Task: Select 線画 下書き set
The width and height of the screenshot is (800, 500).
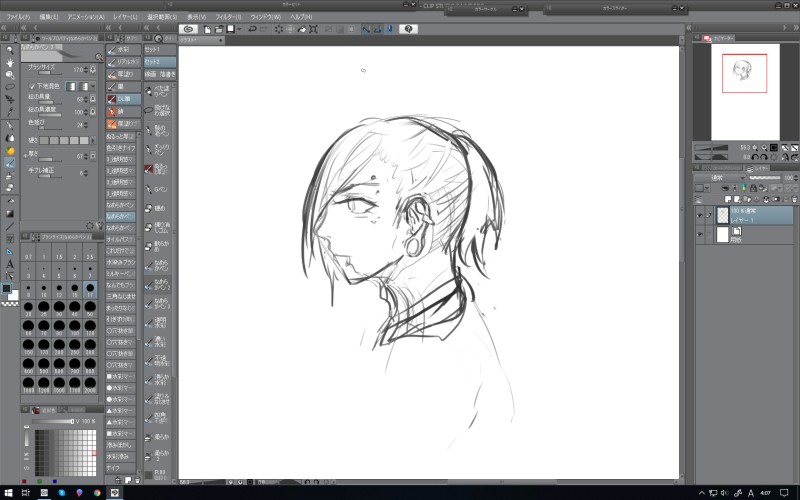Action: [160, 74]
